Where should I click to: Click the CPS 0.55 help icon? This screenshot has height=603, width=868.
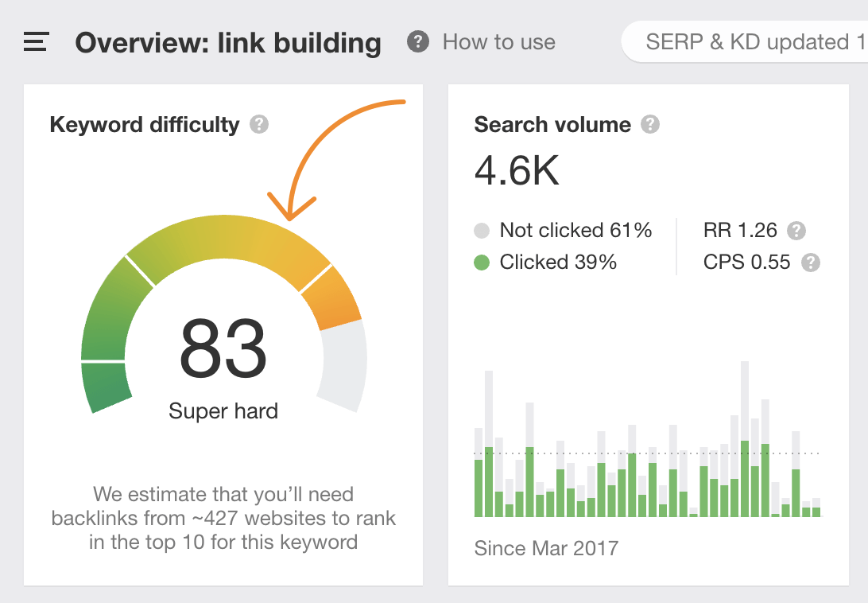point(810,263)
